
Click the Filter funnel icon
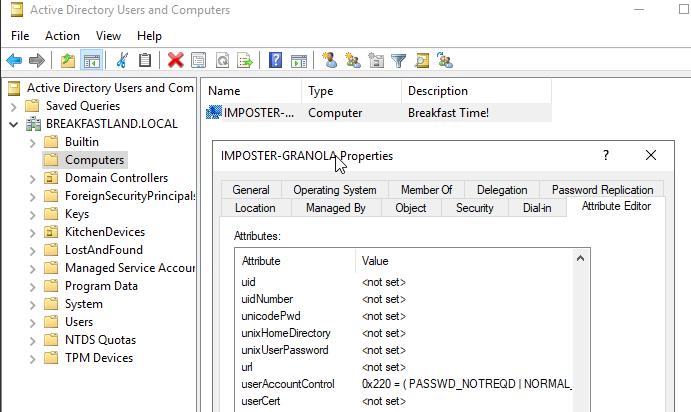(x=398, y=60)
